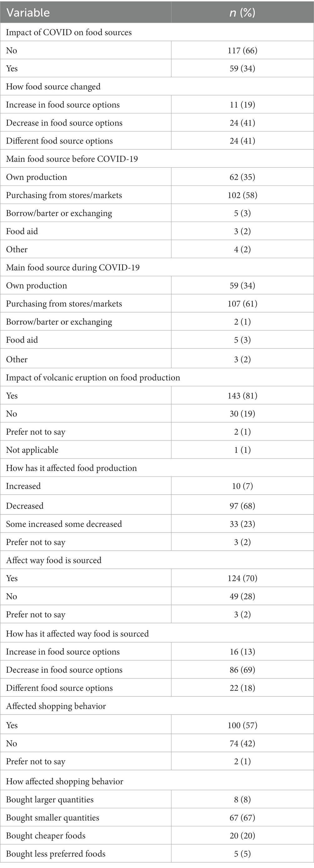Select the "Affect way food is sourced" heading

pyautogui.click(x=53, y=560)
